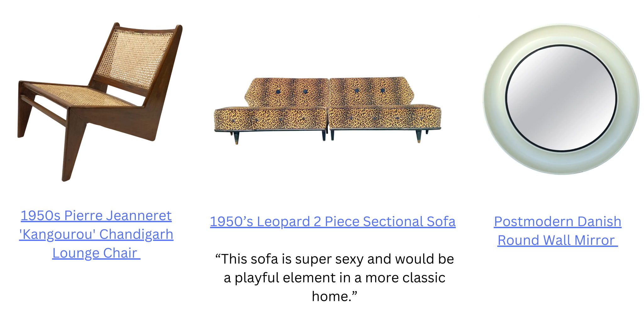Click the "Postmodern Danish" link line

tap(558, 221)
